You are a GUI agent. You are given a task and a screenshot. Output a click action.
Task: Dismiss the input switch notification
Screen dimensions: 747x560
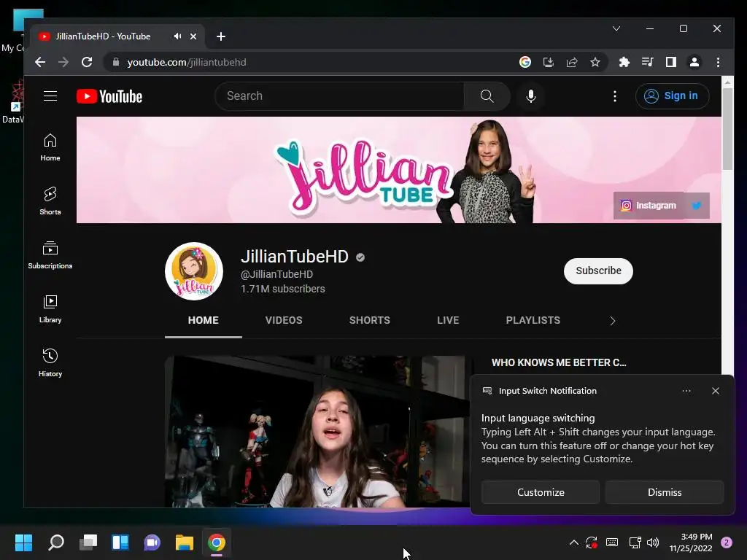665,492
